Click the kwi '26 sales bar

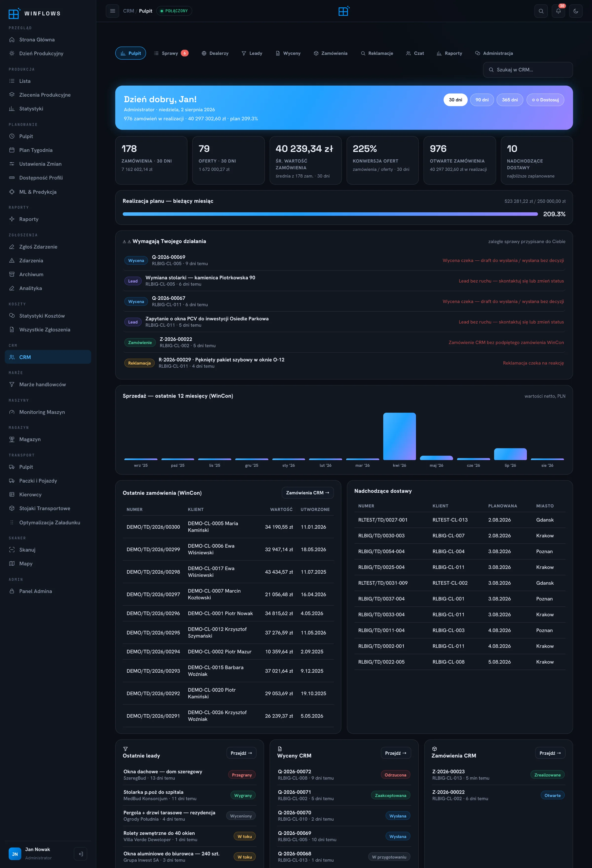pos(399,436)
